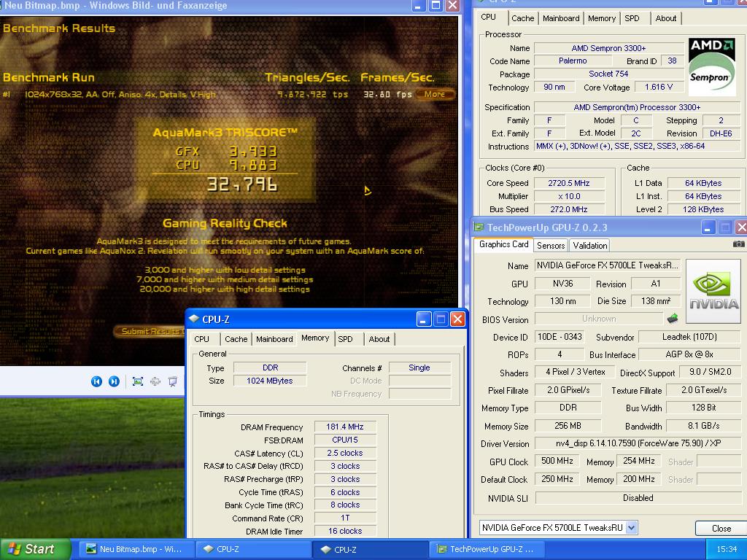This screenshot has height=560, width=747.
Task: Open About tab in front CPU-Z window
Action: tap(379, 339)
